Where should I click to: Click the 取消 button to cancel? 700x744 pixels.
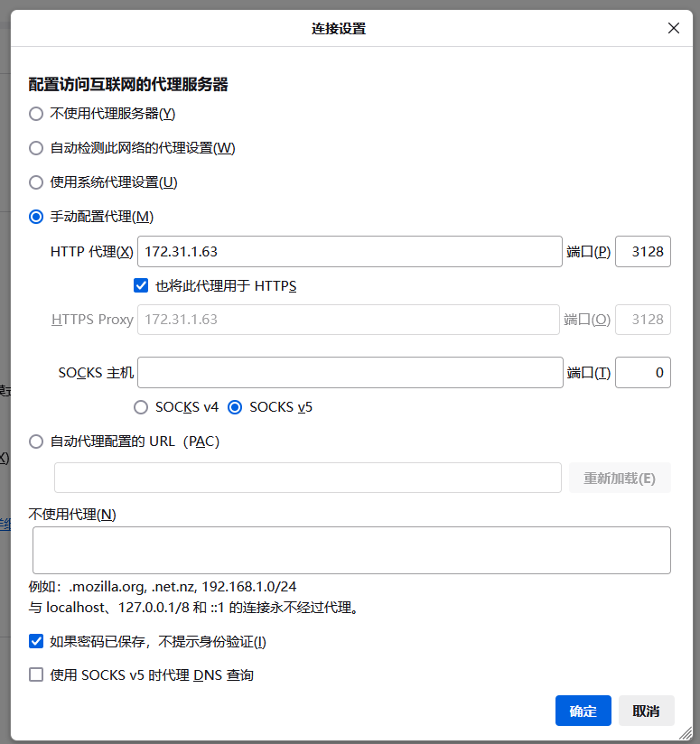click(x=646, y=711)
